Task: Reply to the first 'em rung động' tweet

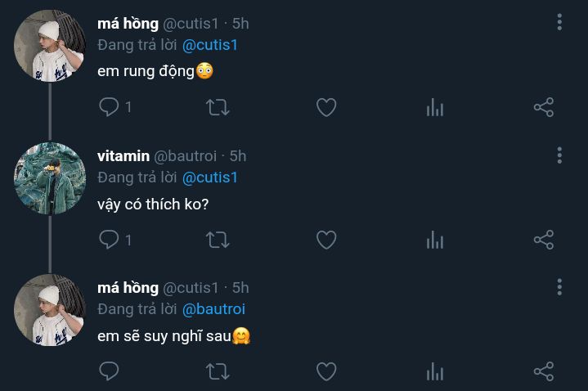Action: (109, 107)
